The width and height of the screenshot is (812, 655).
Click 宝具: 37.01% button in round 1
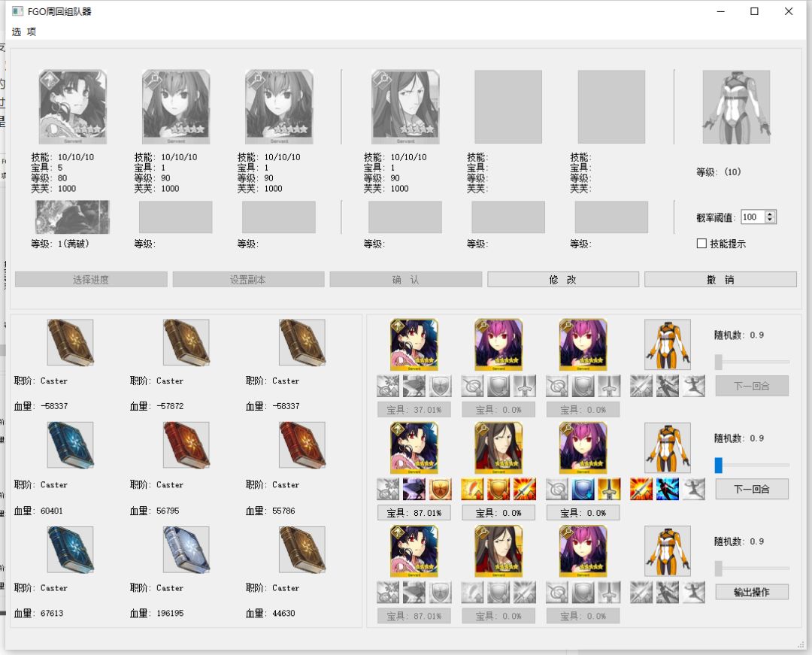coord(414,410)
